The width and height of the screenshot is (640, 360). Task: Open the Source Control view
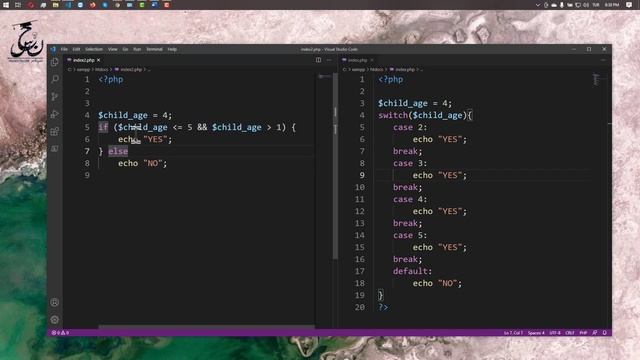tap(55, 97)
